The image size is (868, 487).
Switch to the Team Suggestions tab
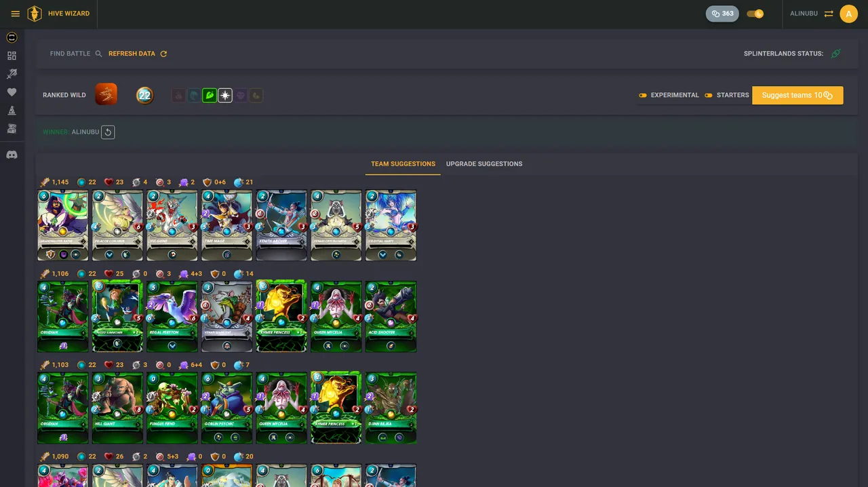click(403, 164)
